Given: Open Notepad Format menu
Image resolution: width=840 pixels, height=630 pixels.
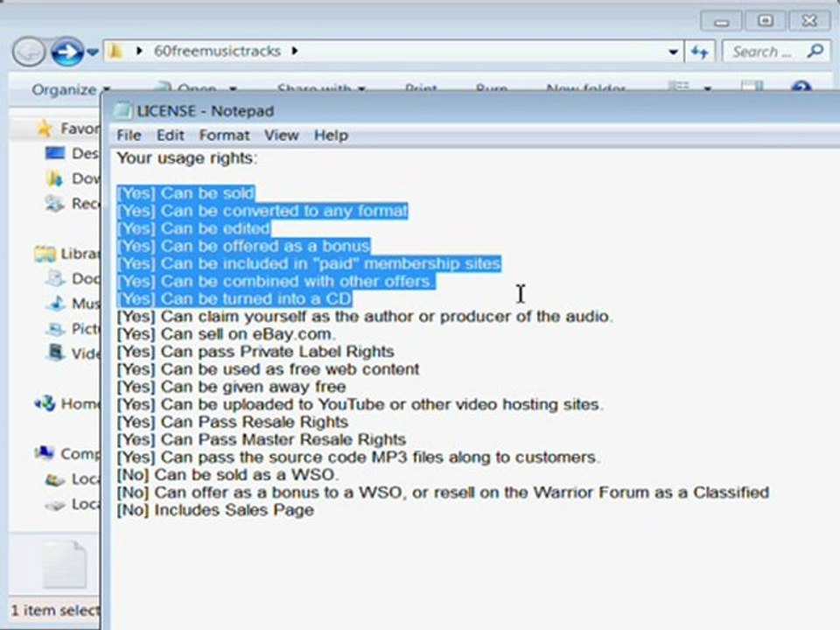Looking at the screenshot, I should 224,135.
